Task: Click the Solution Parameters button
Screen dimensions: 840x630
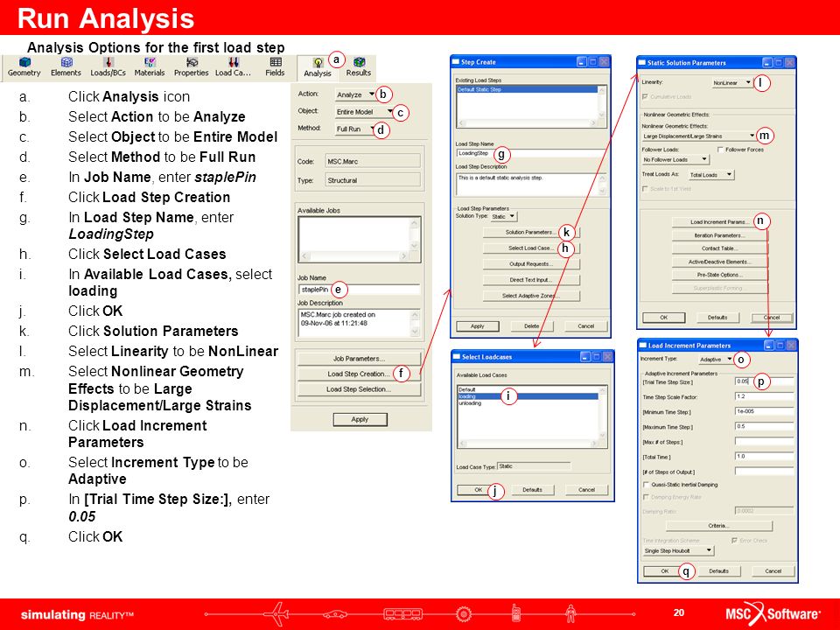Action: coord(531,232)
